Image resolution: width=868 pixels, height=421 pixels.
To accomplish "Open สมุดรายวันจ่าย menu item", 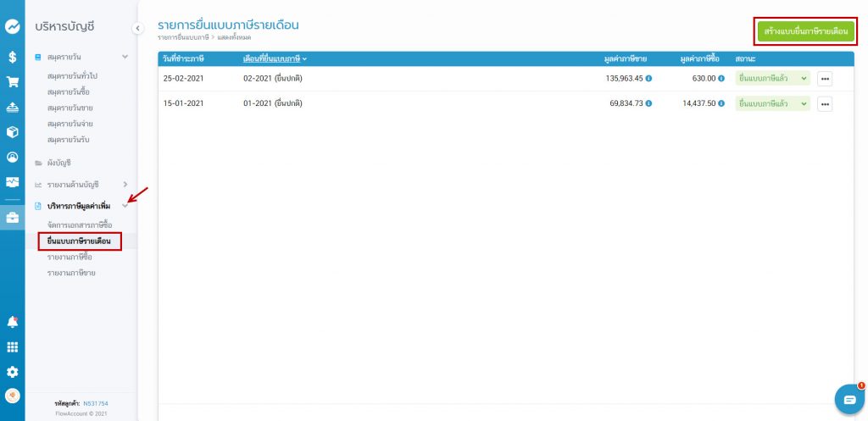I will pos(70,124).
